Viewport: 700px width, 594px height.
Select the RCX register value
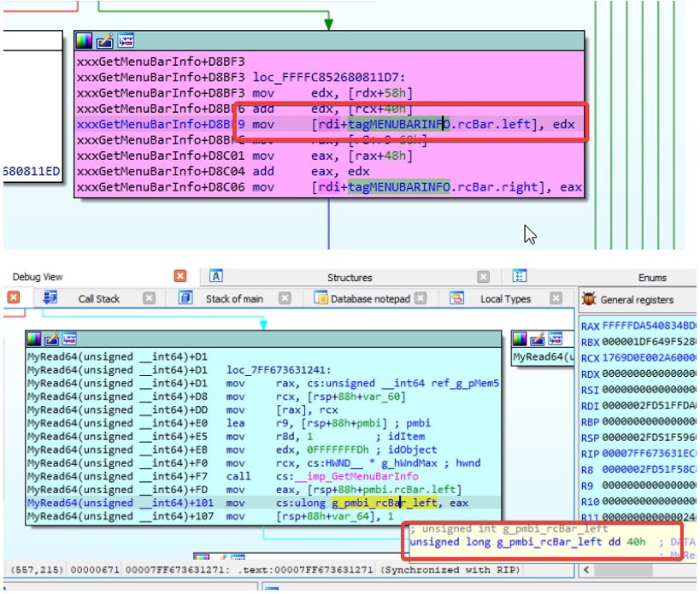649,358
